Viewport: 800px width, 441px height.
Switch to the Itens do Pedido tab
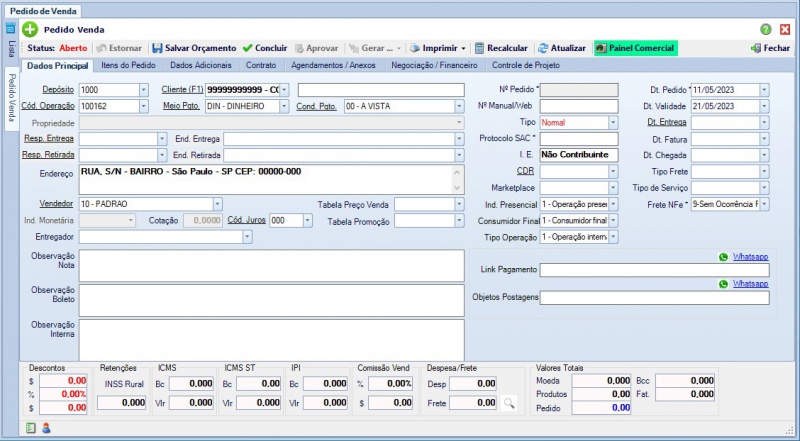[x=129, y=66]
